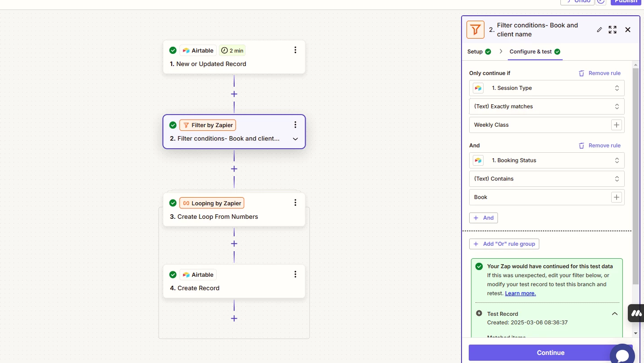Click the 2 min polling interval badge
This screenshot has height=363, width=644.
tap(232, 50)
